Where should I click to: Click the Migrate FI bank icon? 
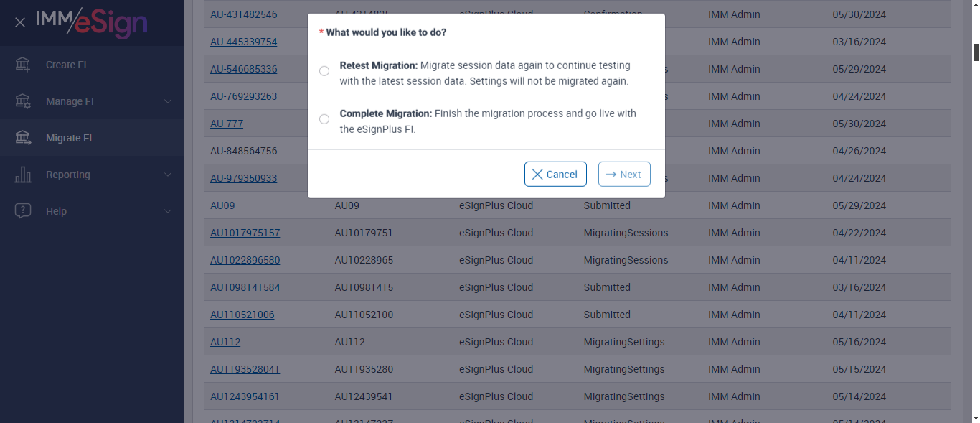(23, 138)
